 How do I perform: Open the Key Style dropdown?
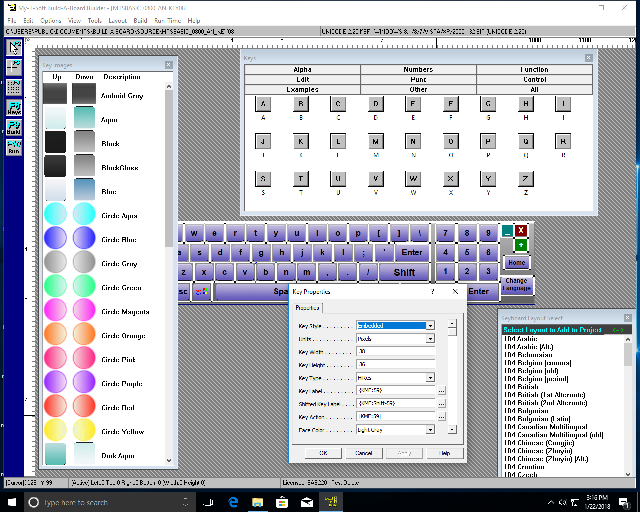[x=430, y=325]
